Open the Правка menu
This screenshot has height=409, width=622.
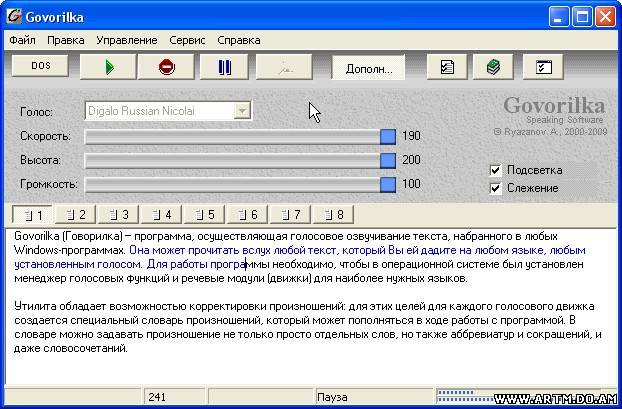tap(65, 40)
